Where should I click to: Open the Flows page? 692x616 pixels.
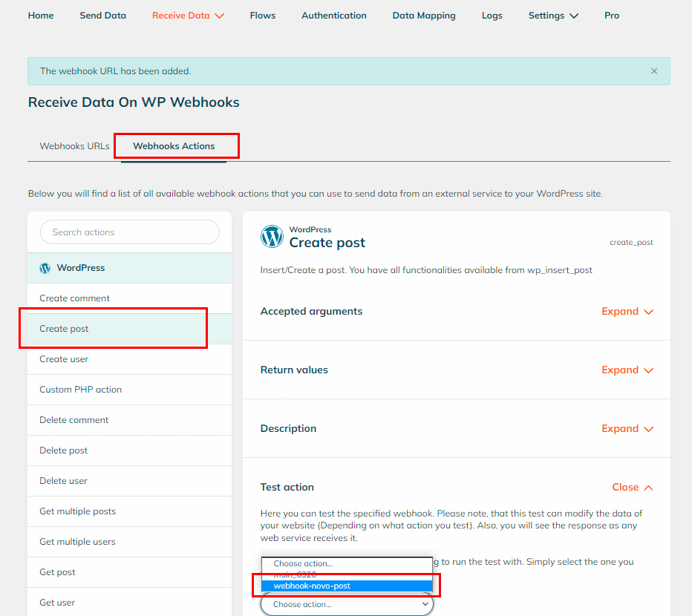[263, 16]
